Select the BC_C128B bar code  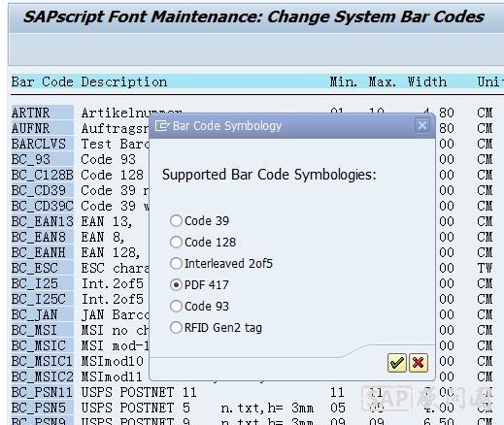[x=43, y=175]
